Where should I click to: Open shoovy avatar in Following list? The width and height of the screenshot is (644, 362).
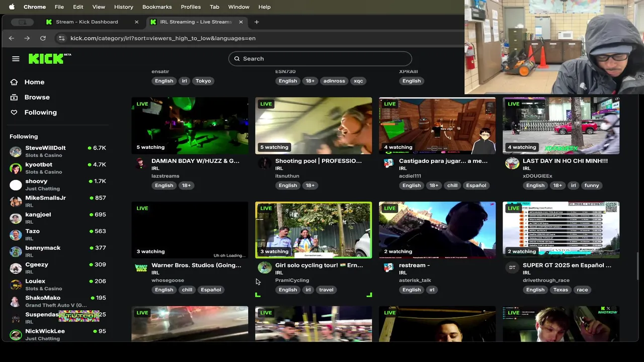pyautogui.click(x=16, y=185)
